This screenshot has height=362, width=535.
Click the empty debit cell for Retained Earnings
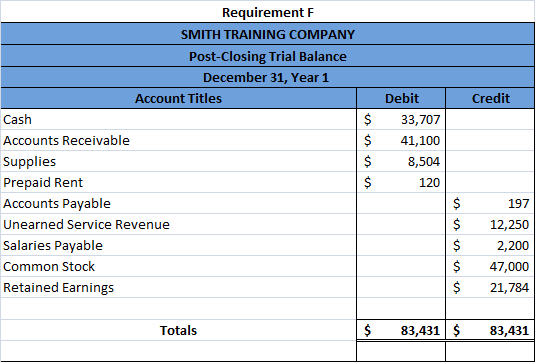tap(401, 288)
